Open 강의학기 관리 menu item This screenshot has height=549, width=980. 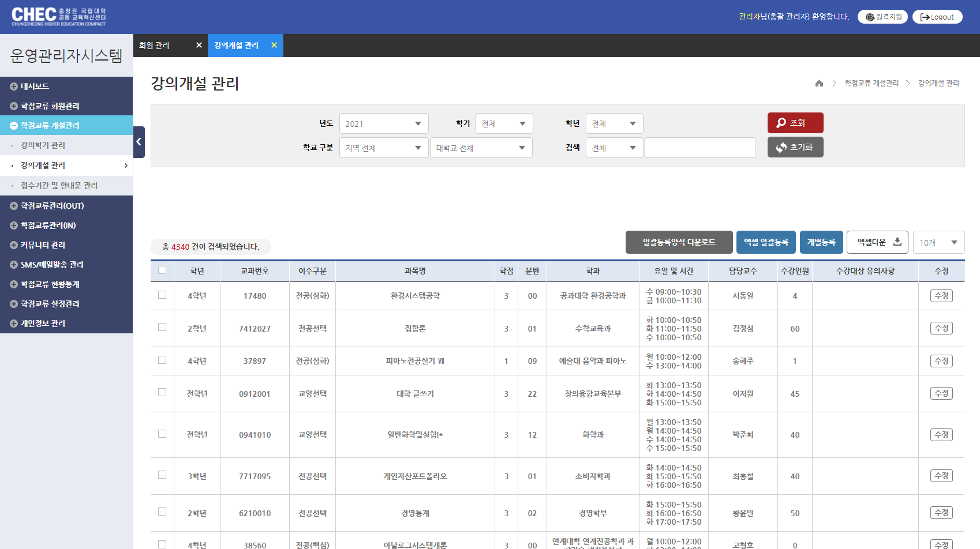click(x=43, y=145)
